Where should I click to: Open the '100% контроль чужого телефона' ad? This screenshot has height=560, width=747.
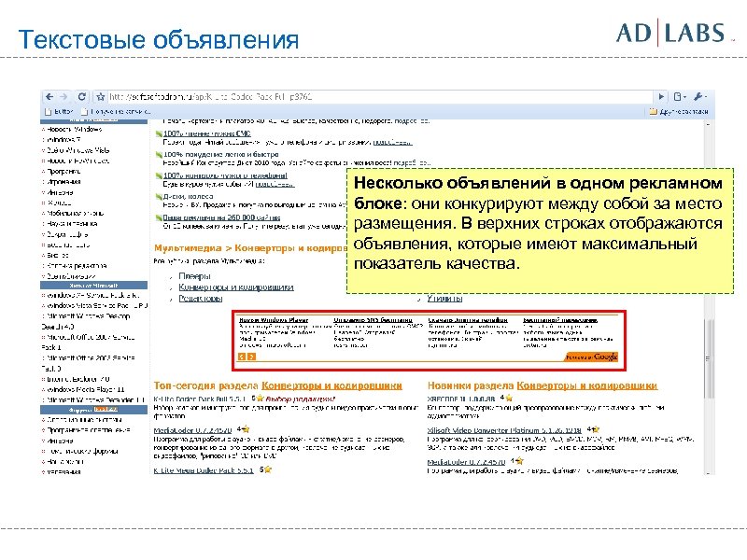point(225,175)
